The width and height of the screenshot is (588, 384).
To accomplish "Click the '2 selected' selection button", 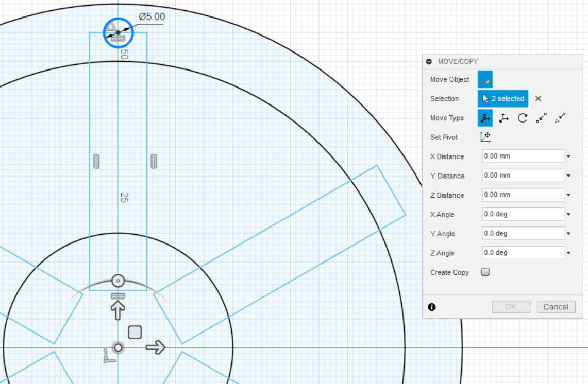I will [503, 98].
